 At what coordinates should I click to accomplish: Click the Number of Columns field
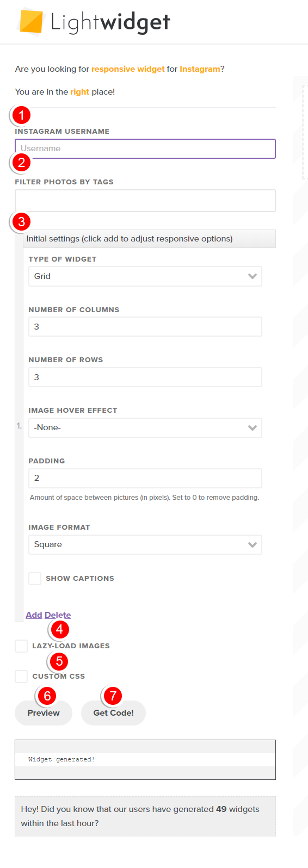(145, 327)
